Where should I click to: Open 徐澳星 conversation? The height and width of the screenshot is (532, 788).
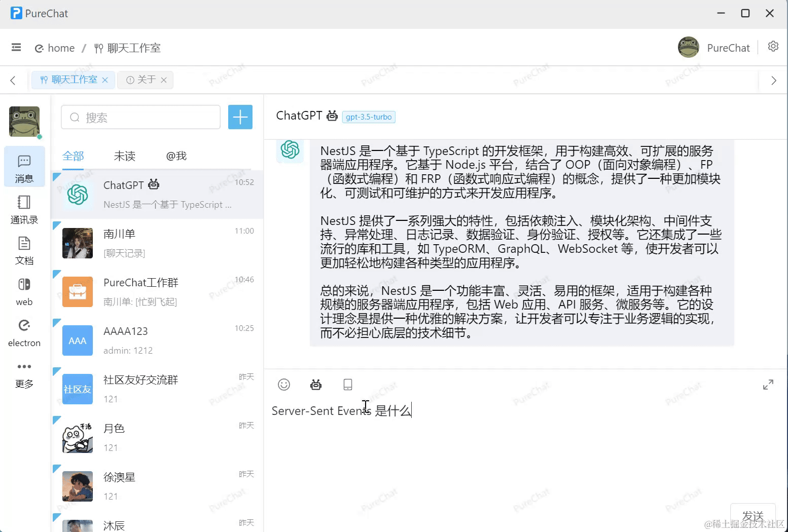pyautogui.click(x=157, y=486)
